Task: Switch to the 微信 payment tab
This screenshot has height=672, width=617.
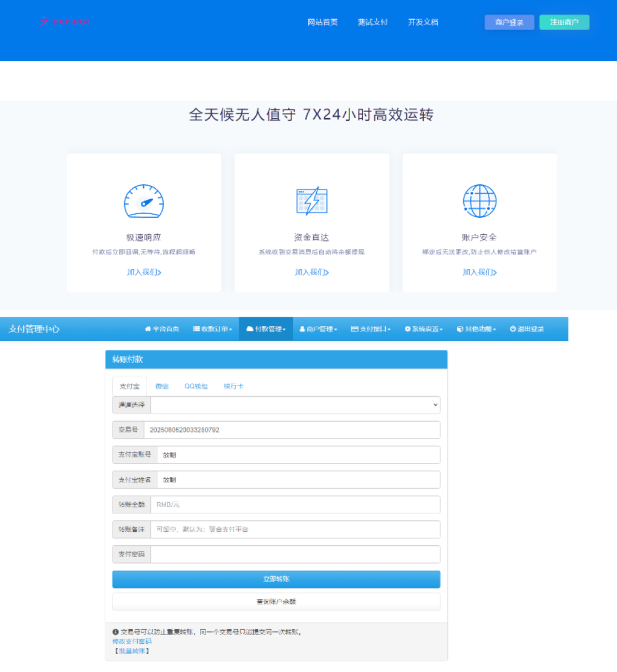Action: [x=162, y=386]
